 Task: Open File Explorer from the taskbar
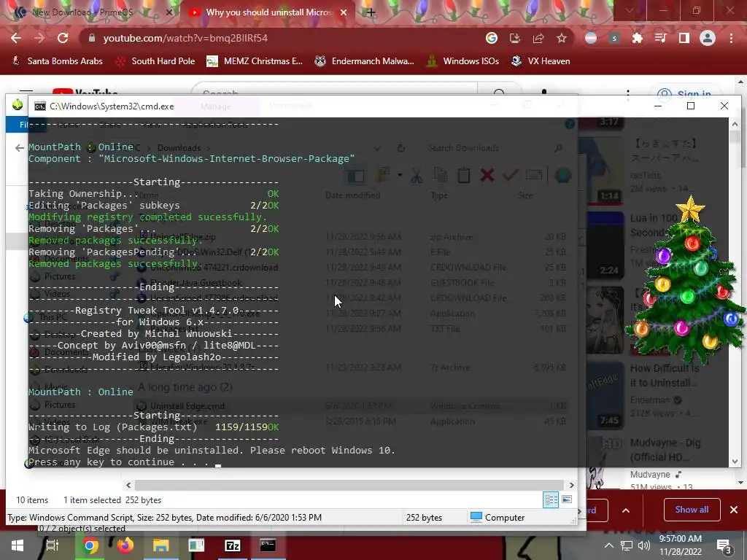tap(160, 545)
